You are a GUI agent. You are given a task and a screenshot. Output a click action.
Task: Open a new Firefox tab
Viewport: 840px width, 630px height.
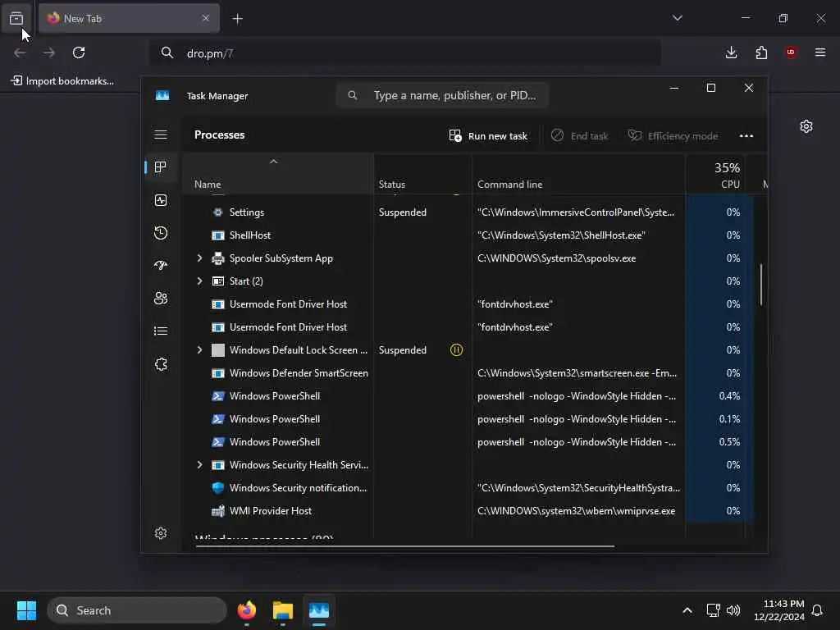tap(237, 19)
